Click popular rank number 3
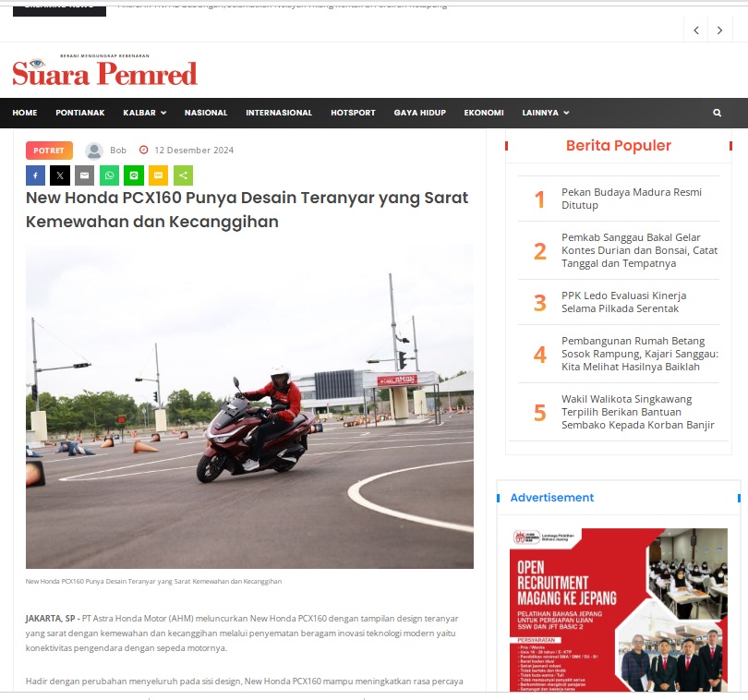This screenshot has width=748, height=700. pos(539,303)
